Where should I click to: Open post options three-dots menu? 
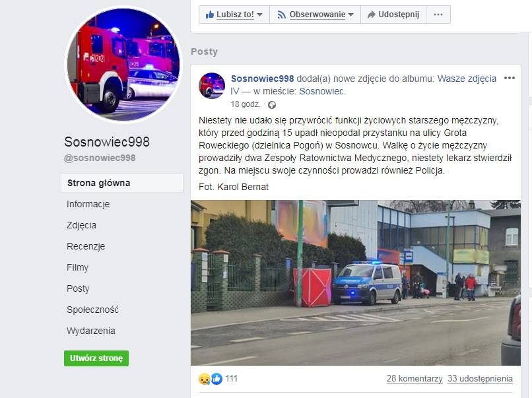click(x=510, y=78)
